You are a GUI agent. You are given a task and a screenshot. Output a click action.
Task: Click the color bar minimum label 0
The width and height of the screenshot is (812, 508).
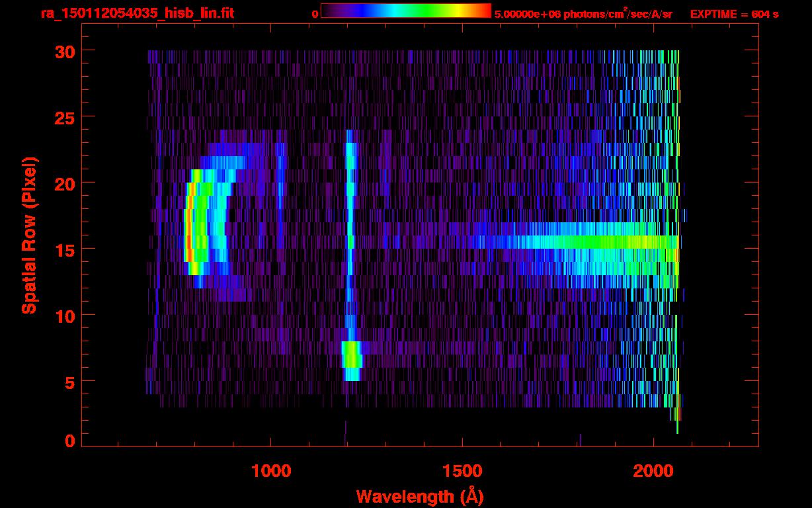coord(315,14)
